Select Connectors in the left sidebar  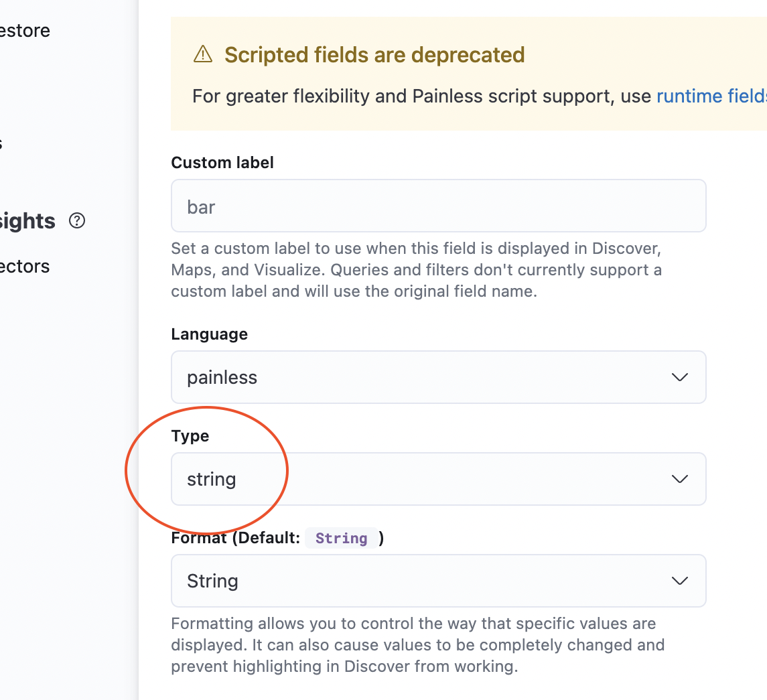tap(25, 266)
